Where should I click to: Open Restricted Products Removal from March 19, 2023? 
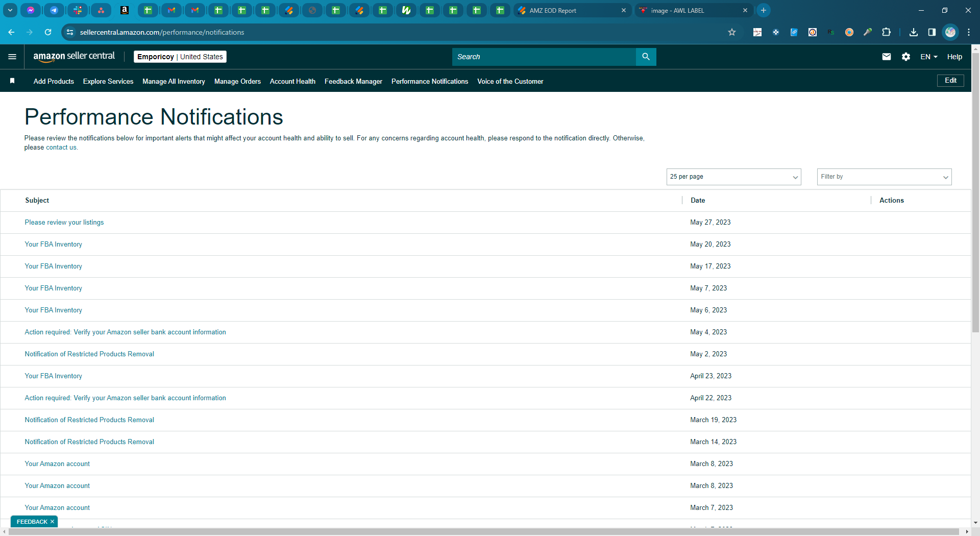pos(89,420)
